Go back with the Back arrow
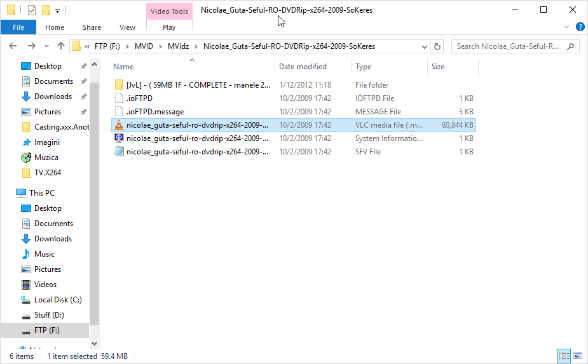 13,46
